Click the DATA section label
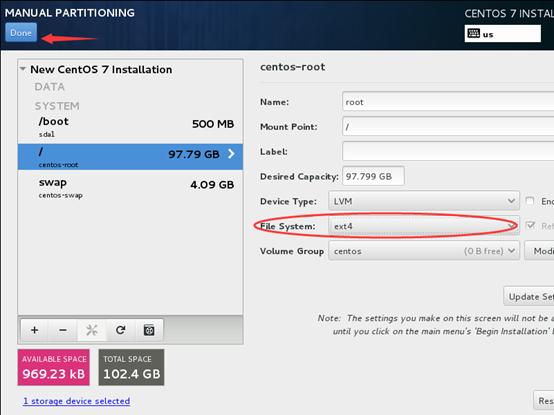This screenshot has width=554, height=415. click(49, 87)
